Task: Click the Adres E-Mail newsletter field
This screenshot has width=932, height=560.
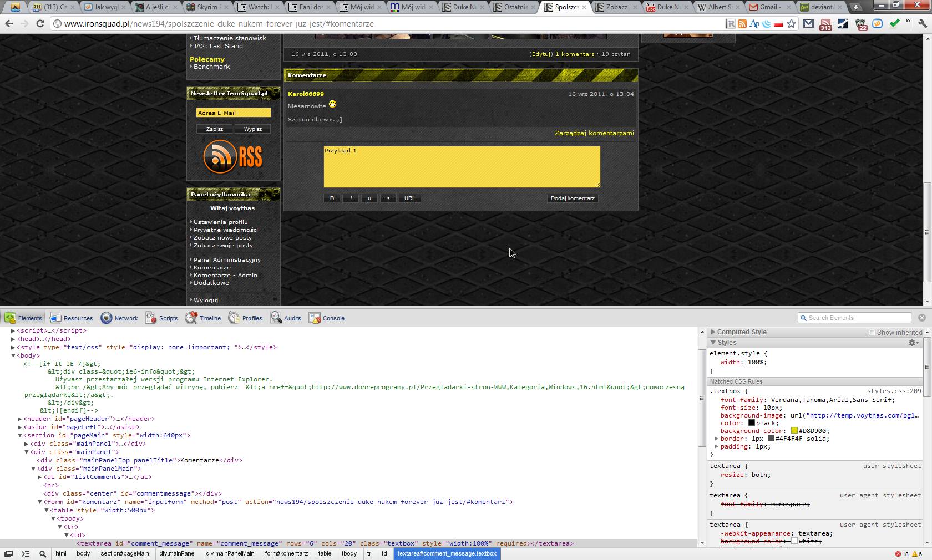Action: (x=233, y=113)
